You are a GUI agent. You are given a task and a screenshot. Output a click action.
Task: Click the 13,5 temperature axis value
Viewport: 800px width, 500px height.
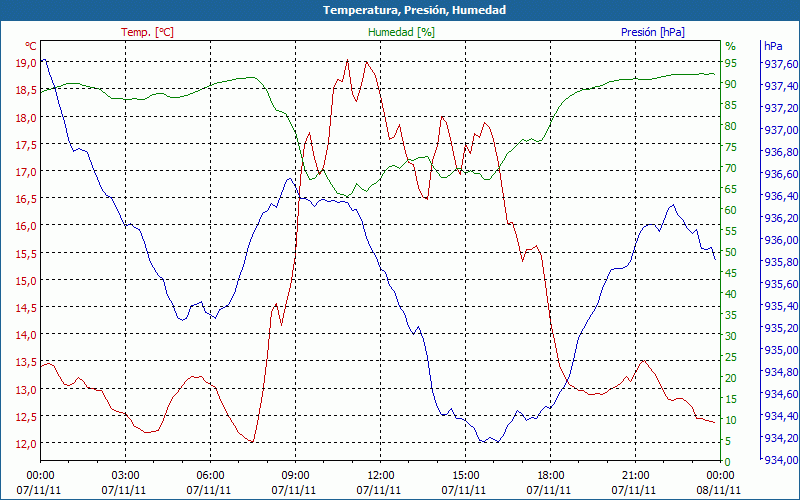(27, 362)
